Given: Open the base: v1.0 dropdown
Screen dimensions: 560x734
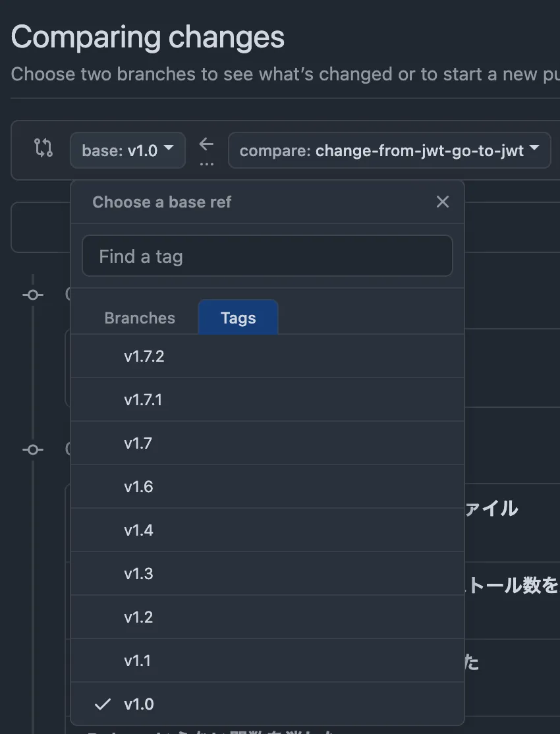Looking at the screenshot, I should point(127,150).
